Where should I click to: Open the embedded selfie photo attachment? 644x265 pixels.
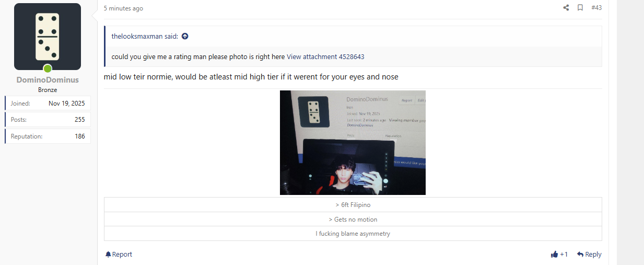click(x=353, y=143)
